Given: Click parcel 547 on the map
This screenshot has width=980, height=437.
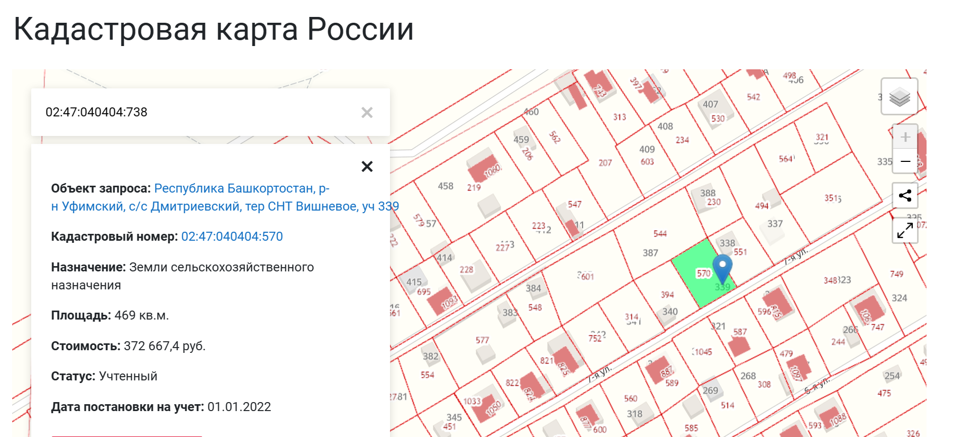Looking at the screenshot, I should 575,204.
